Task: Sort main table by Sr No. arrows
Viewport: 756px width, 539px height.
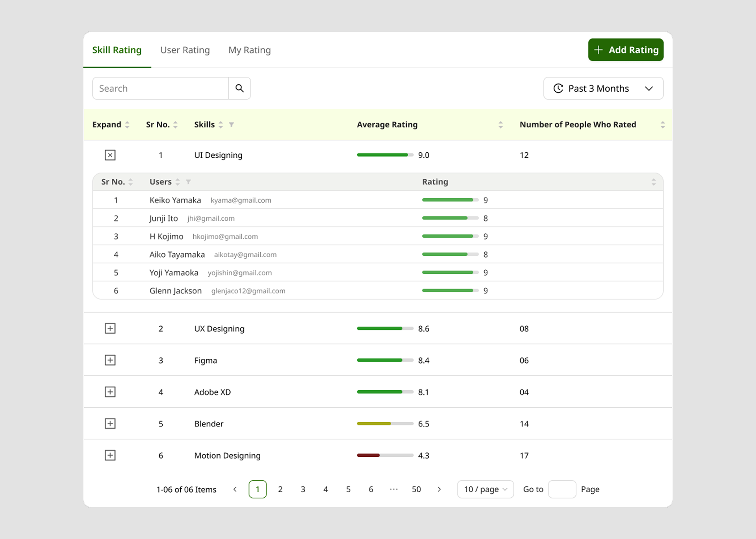Action: coord(175,125)
